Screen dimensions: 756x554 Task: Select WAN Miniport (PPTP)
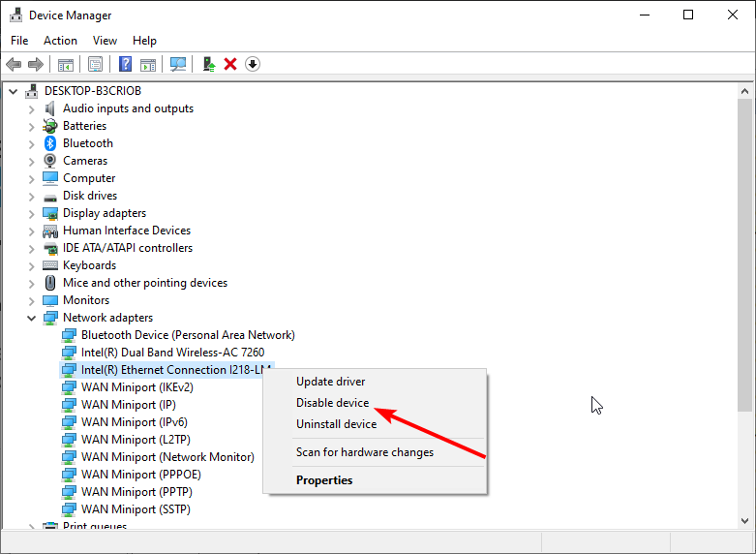coord(136,491)
